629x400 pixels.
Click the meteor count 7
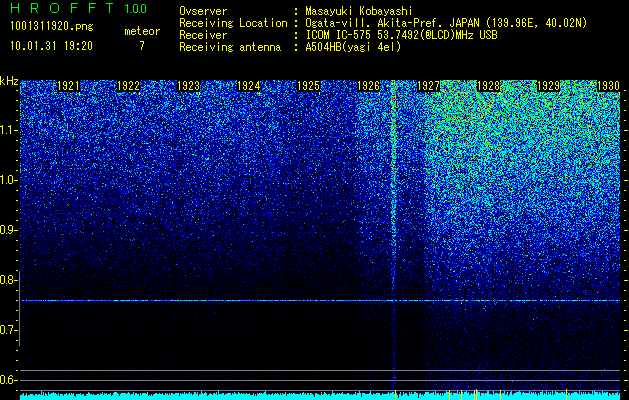point(142,46)
